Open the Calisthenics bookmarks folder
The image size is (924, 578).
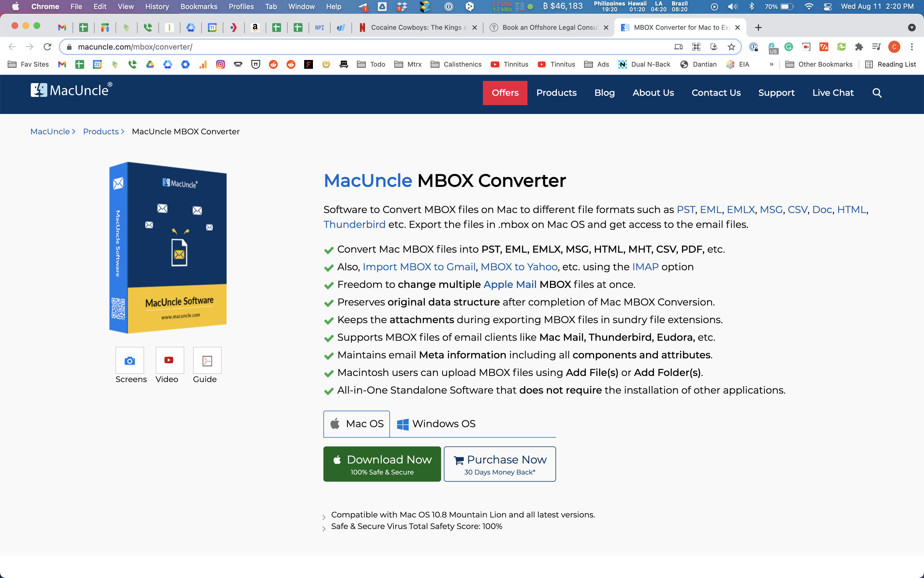pos(456,64)
